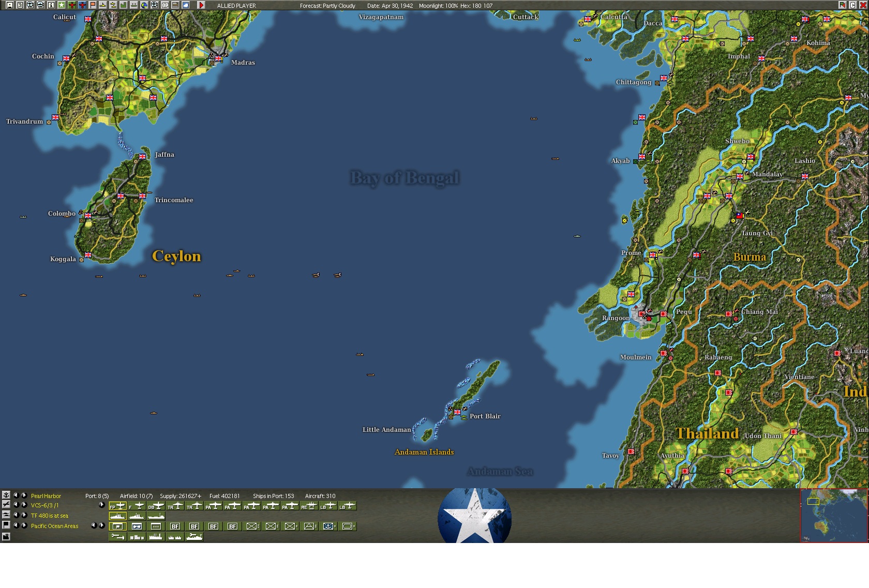Select the "xxx" land unit icon

pyautogui.click(x=156, y=526)
